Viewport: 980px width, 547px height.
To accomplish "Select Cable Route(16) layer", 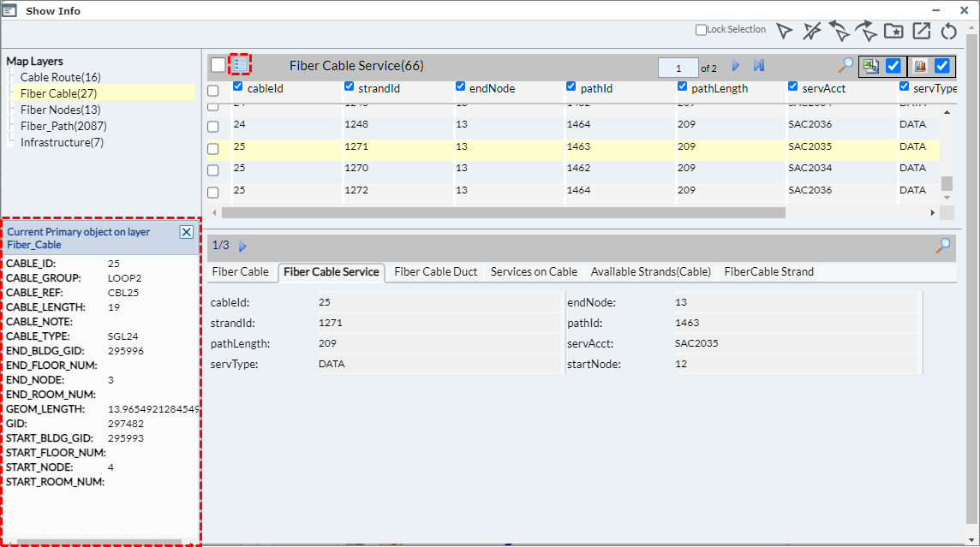I will point(60,77).
